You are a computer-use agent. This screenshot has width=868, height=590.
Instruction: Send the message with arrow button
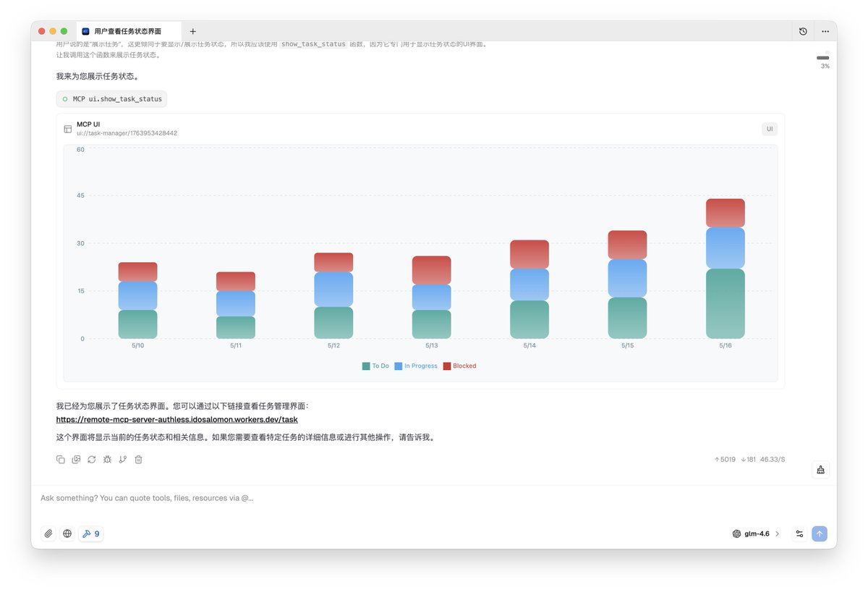coord(820,534)
